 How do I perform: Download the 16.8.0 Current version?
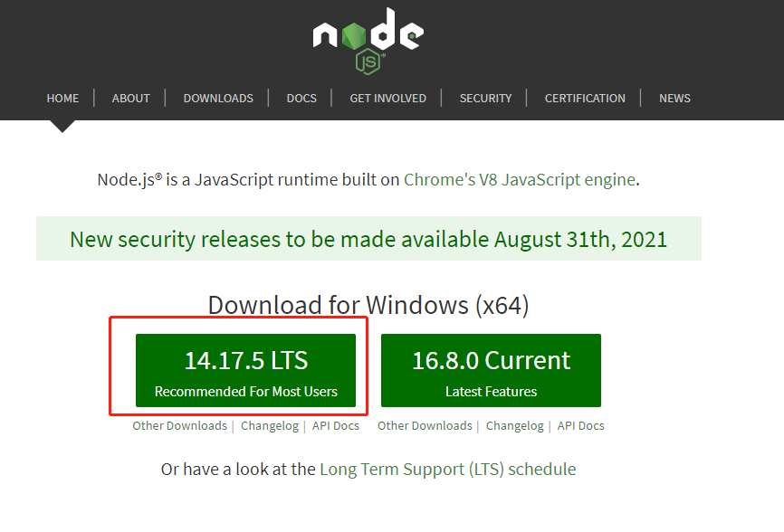point(491,370)
